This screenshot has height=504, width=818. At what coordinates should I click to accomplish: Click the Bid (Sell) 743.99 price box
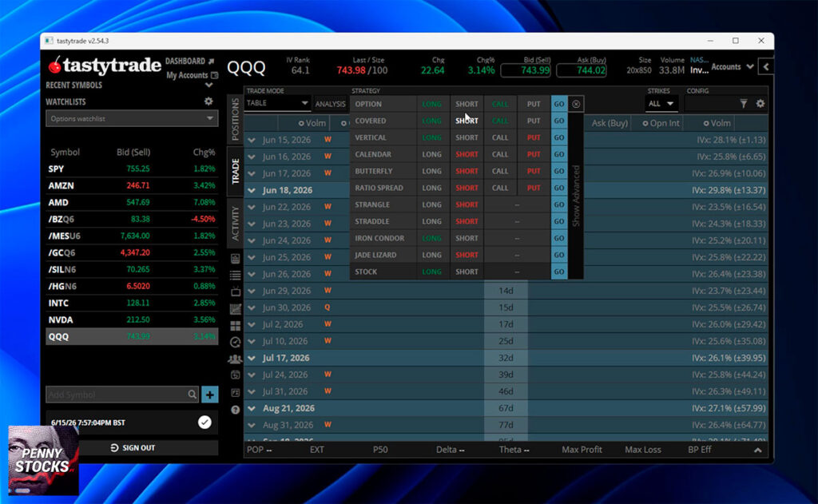526,70
